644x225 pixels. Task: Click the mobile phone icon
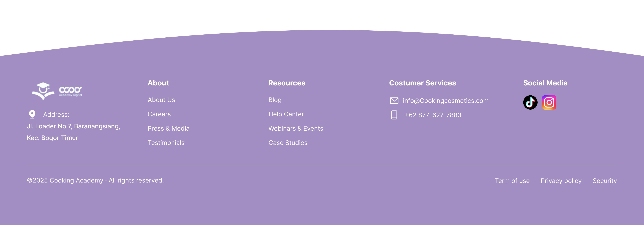394,115
